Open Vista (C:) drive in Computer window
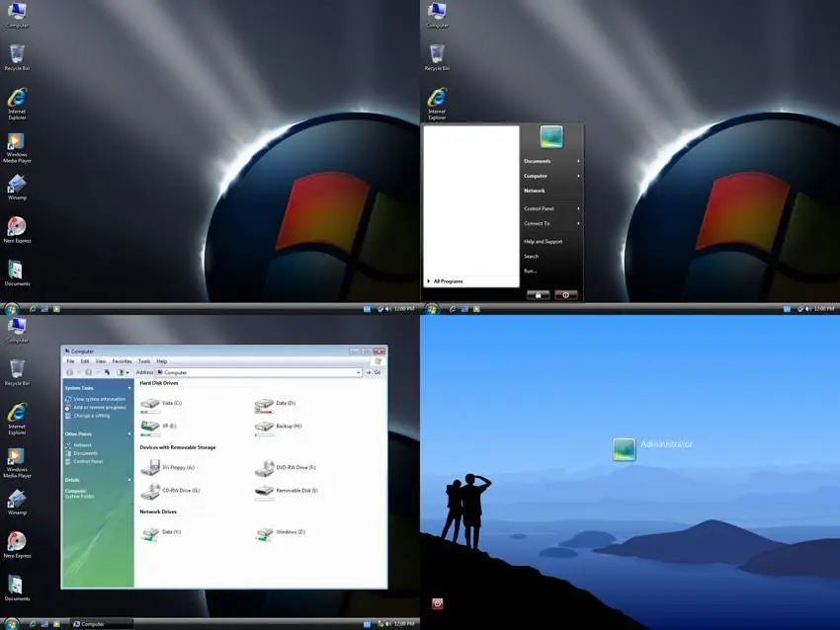840x630 pixels. [161, 404]
